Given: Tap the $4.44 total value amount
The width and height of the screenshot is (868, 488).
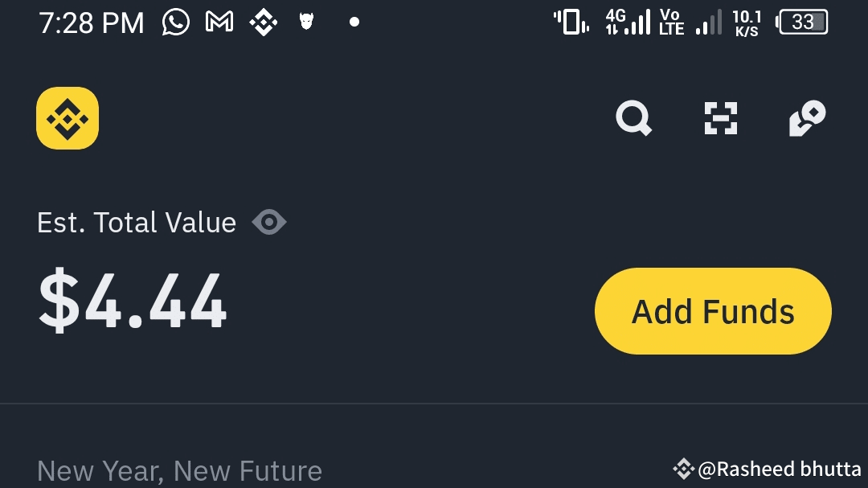Looking at the screenshot, I should [x=133, y=303].
